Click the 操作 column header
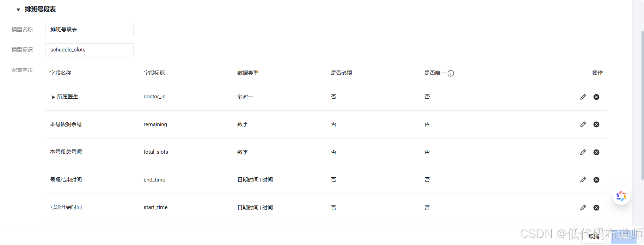 click(x=597, y=73)
